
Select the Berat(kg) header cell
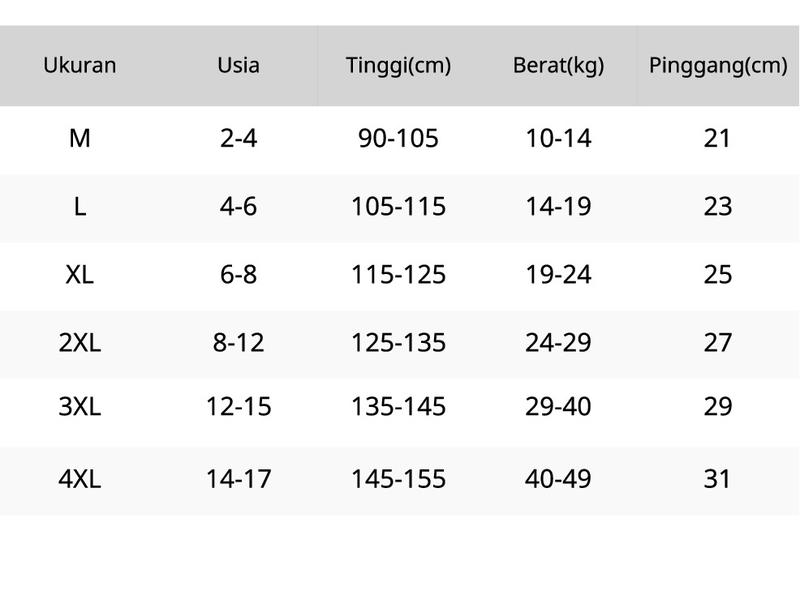[x=558, y=66]
